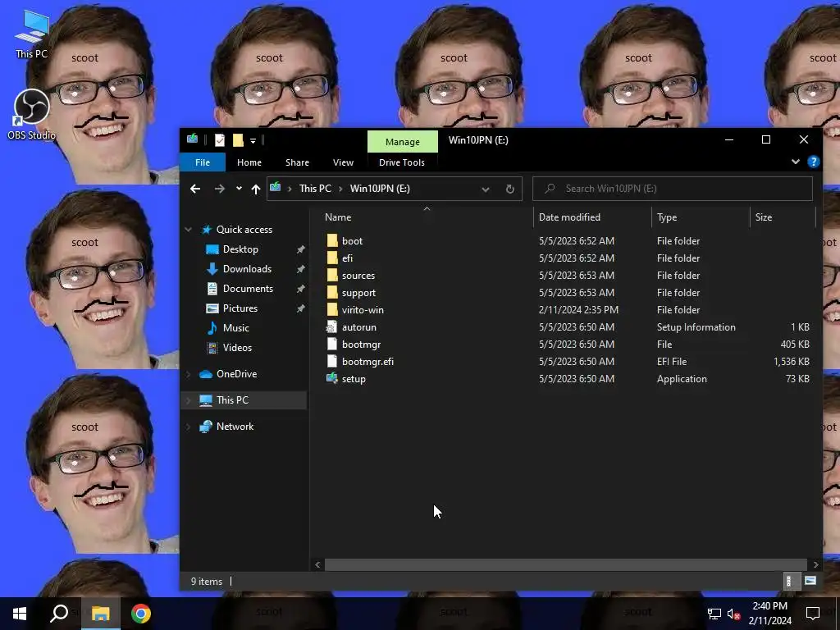Viewport: 840px width, 630px height.
Task: Sort files by the Size column
Action: click(782, 217)
